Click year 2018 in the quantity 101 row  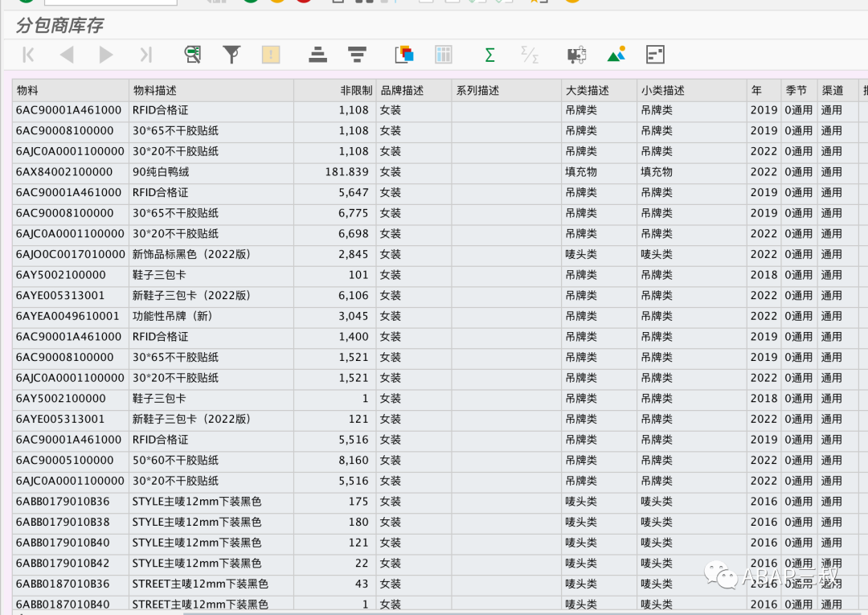click(x=764, y=275)
